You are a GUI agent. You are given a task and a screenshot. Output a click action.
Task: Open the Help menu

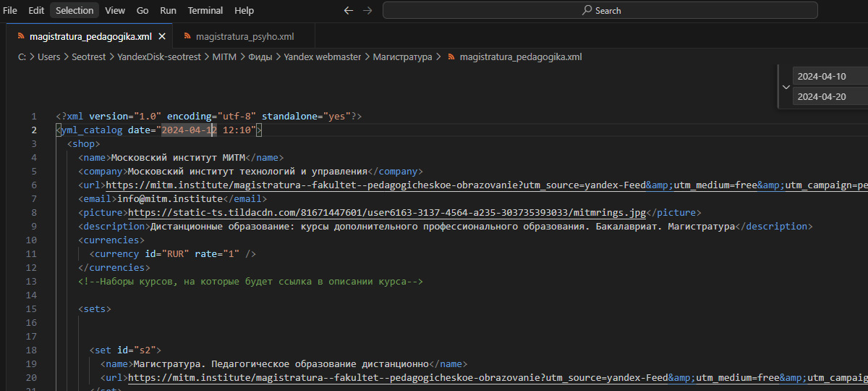[x=244, y=10]
